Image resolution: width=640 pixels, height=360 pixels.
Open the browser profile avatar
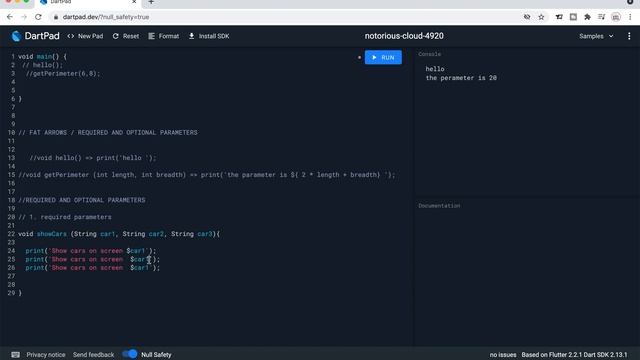(x=616, y=17)
